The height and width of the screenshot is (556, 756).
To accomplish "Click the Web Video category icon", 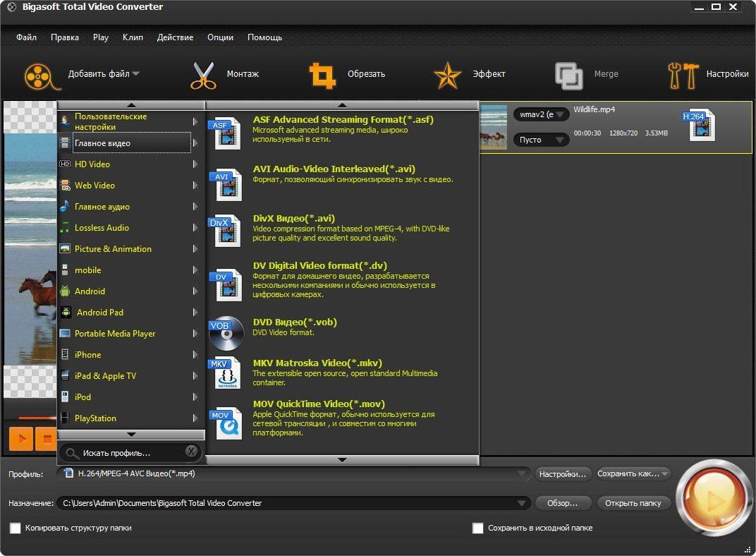I will tap(65, 185).
